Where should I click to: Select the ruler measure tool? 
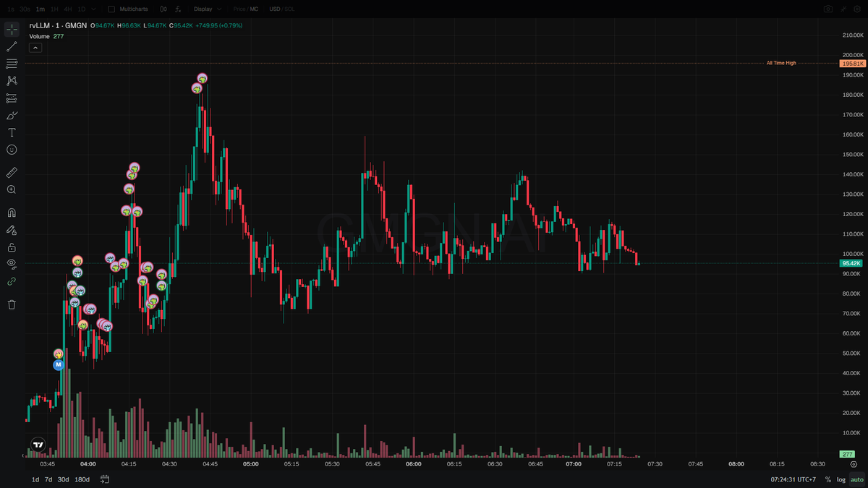point(12,173)
